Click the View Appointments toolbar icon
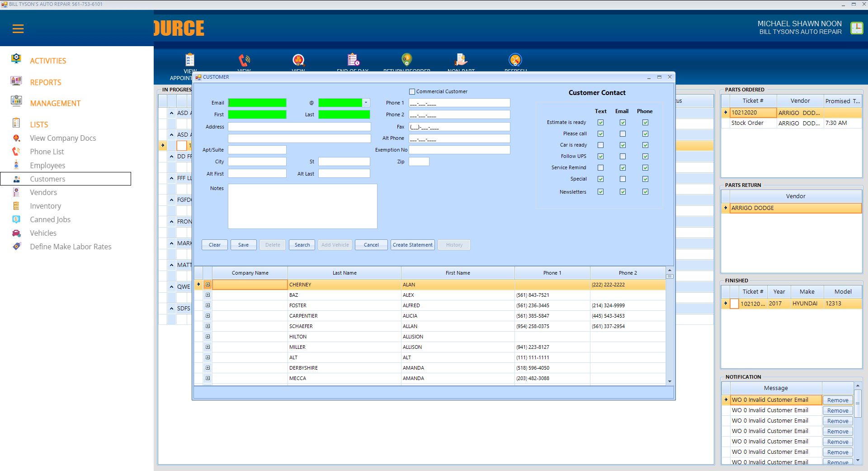The height and width of the screenshot is (471, 868). tap(190, 60)
